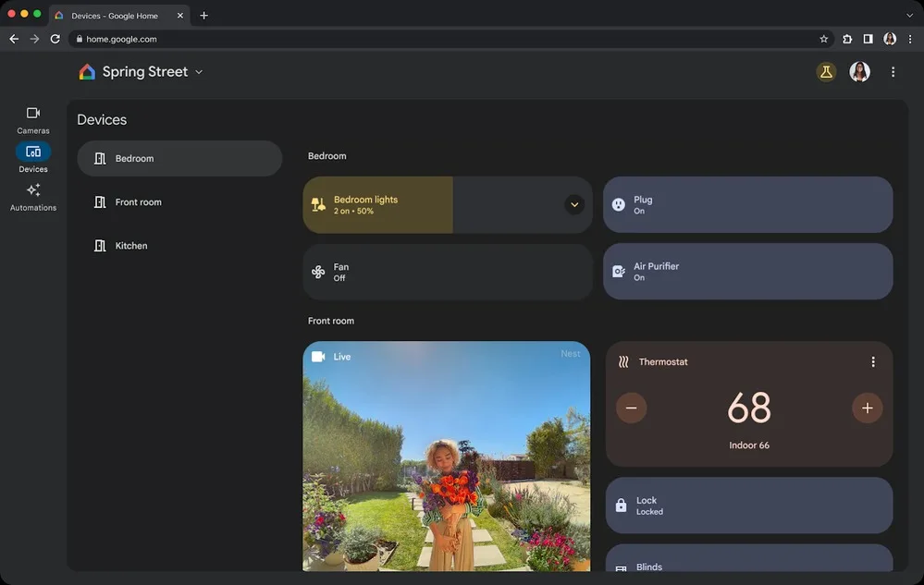This screenshot has height=585, width=924.
Task: Select the Front room in the room list
Action: pos(139,201)
